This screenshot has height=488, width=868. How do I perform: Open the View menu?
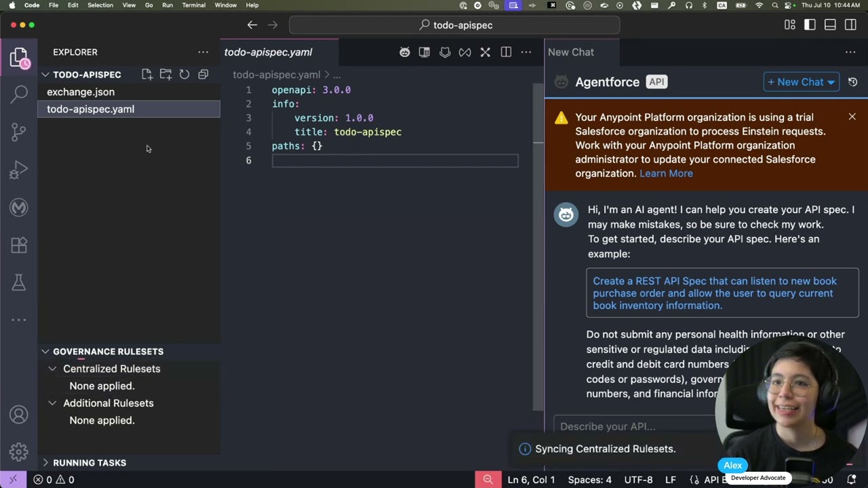point(129,5)
